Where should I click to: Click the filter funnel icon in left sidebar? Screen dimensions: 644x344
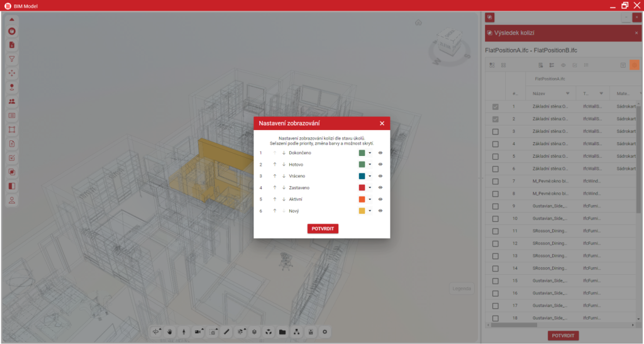(12, 59)
